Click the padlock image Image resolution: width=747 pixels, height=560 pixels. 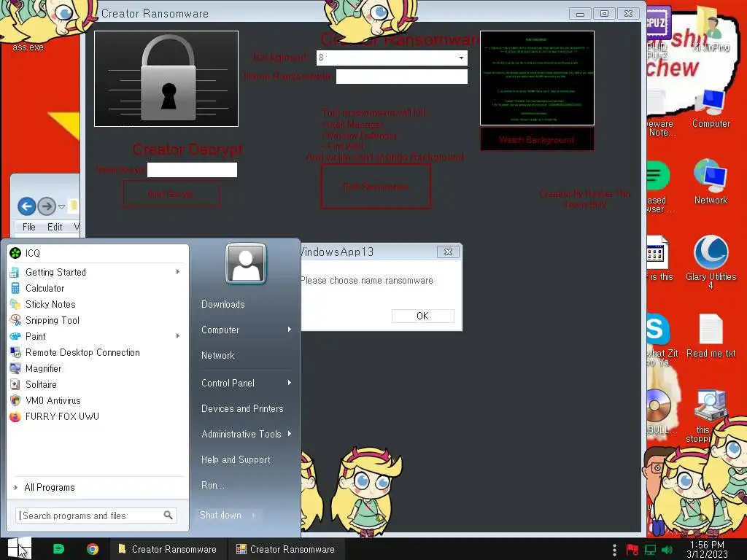pos(166,79)
